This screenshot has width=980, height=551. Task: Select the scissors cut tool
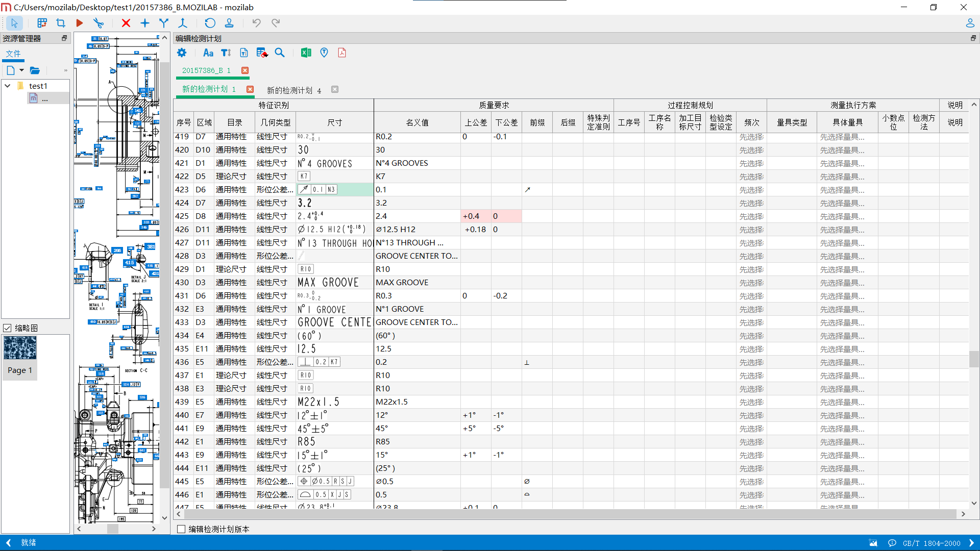pyautogui.click(x=99, y=23)
